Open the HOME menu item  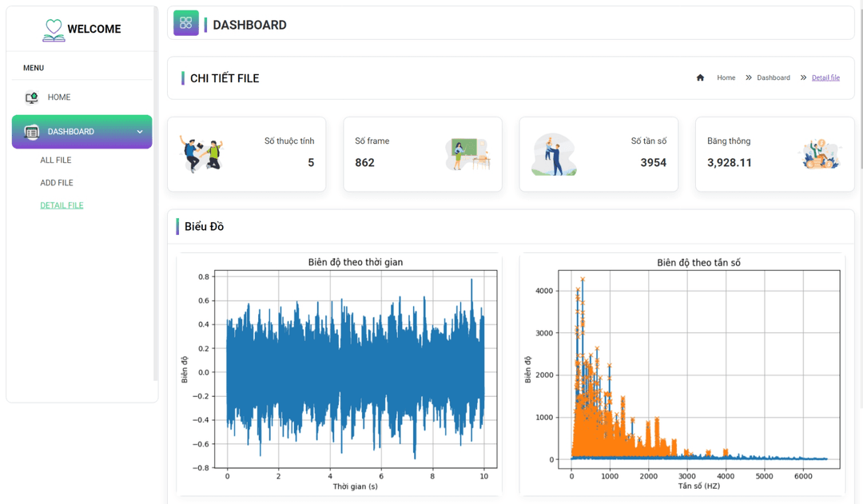click(x=59, y=97)
